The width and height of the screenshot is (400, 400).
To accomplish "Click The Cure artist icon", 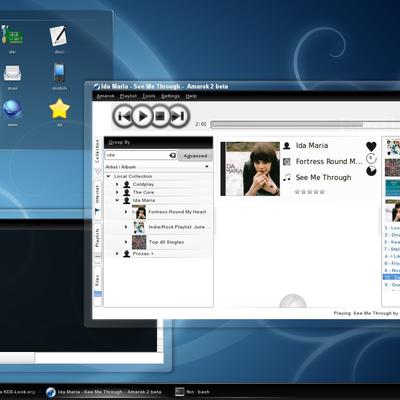I will click(127, 192).
